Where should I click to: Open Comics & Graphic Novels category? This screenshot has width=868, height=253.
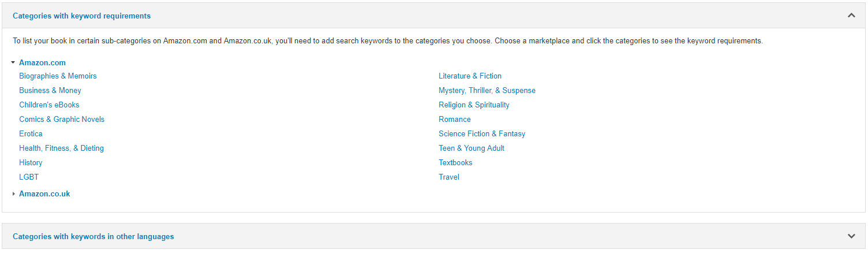tap(62, 120)
